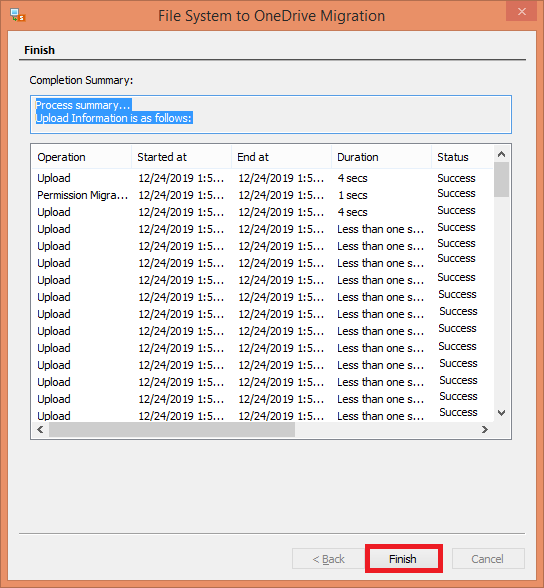Sort by Status column header
544x588 pixels.
pos(462,157)
